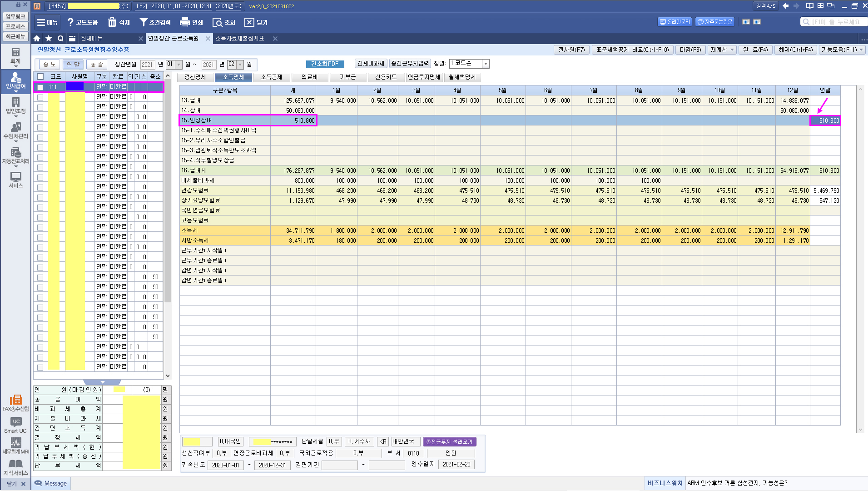This screenshot has width=868, height=491.
Task: Open the start month 01 dropdown
Action: point(179,65)
